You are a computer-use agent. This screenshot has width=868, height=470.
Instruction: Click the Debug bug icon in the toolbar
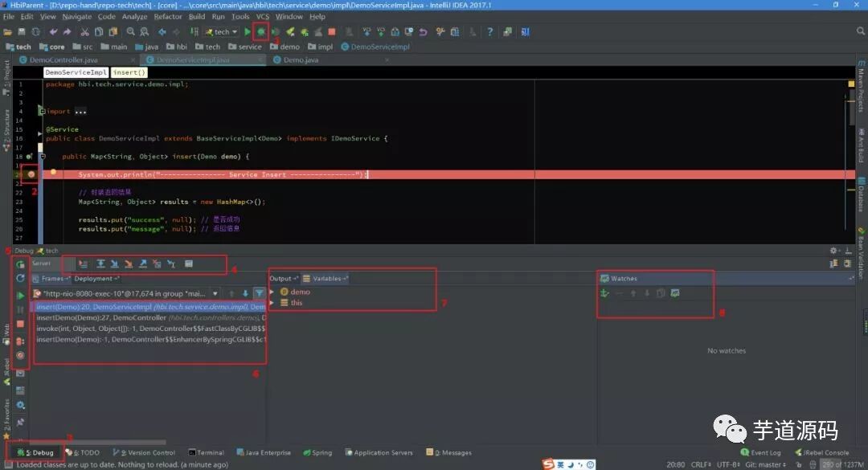click(260, 31)
